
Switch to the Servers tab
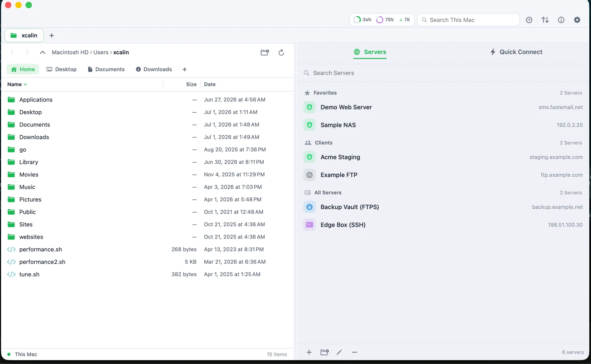(x=370, y=52)
